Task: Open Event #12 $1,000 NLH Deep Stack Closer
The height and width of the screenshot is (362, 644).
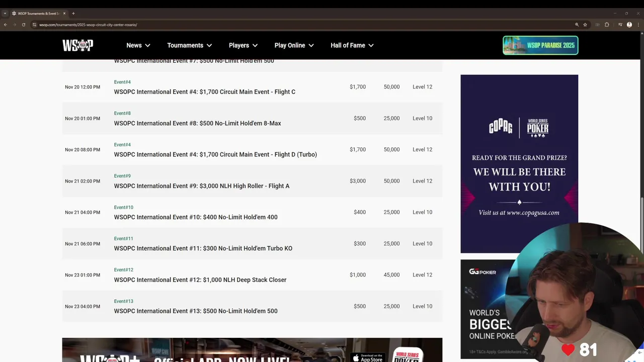Action: (200, 280)
